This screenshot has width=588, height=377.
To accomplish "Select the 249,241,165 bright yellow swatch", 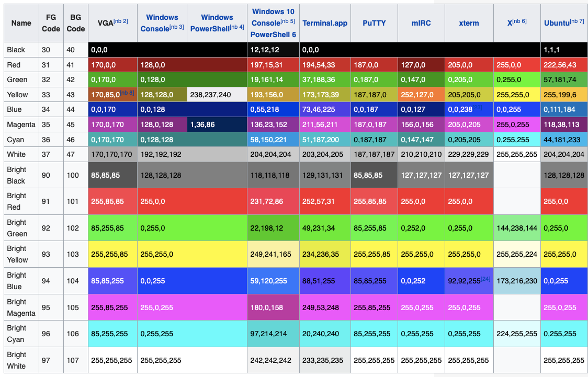I will coord(274,254).
